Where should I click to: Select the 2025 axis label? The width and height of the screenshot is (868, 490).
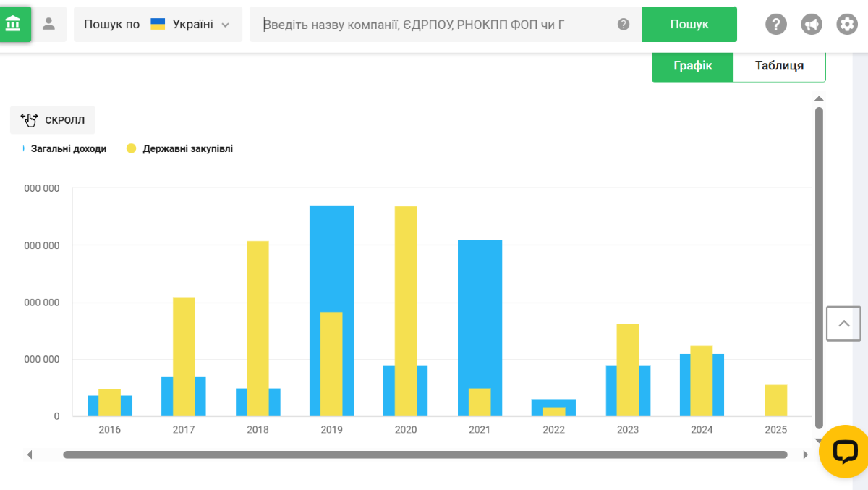coord(776,429)
